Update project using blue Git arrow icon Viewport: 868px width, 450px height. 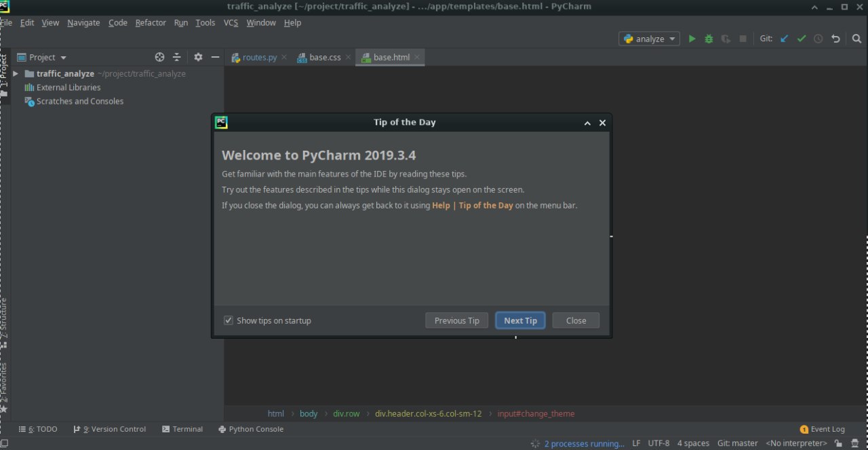[785, 39]
